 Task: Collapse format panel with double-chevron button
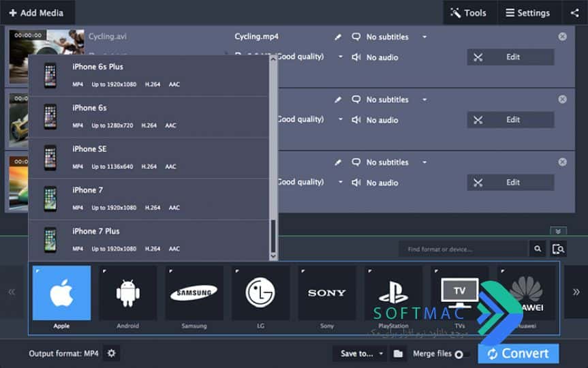point(558,231)
